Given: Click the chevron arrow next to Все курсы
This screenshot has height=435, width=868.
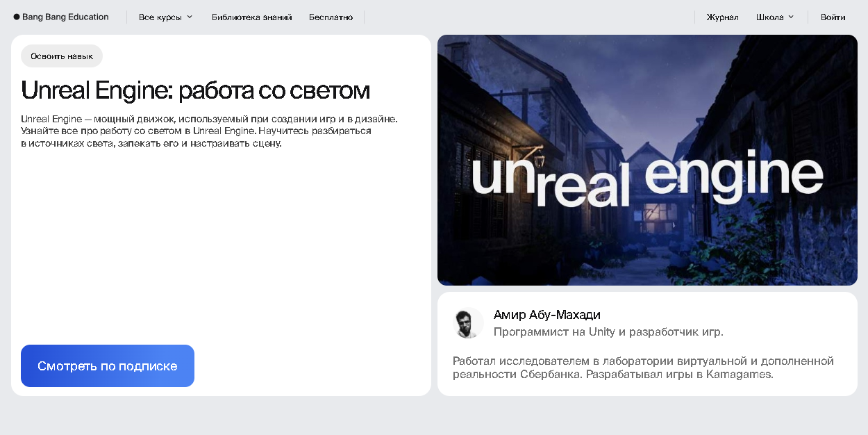Looking at the screenshot, I should pos(190,17).
